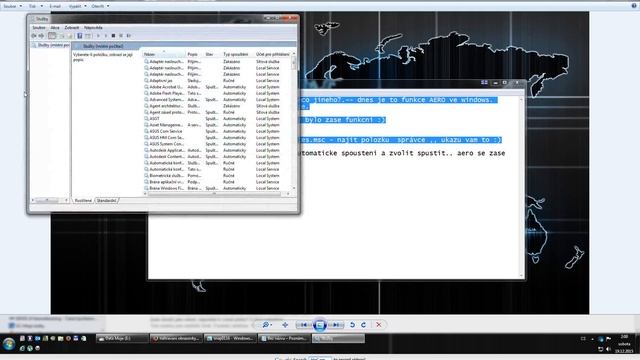The height and width of the screenshot is (360, 640).
Task: Switch to the Data Moje (E:) taskbar button
Action: (x=122, y=338)
